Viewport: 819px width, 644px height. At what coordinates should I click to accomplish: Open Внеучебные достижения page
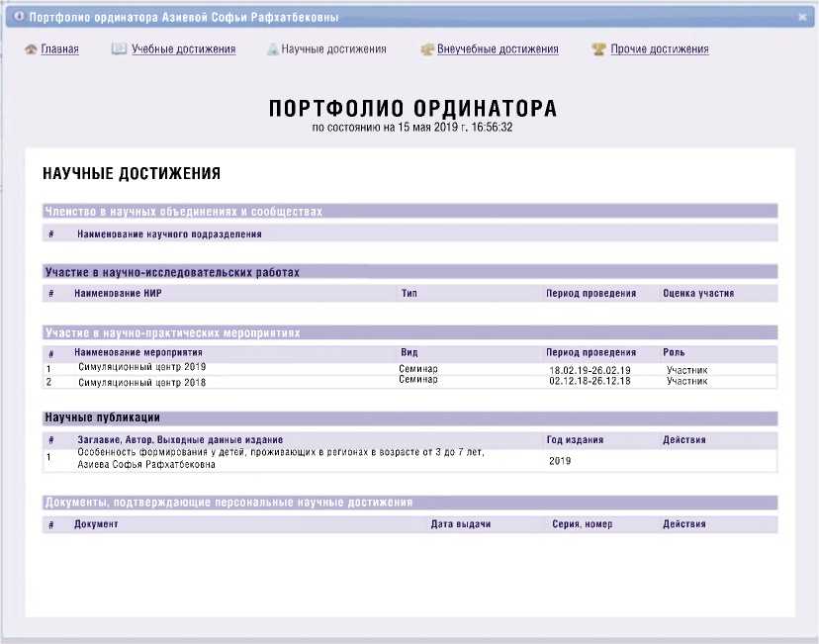pos(498,49)
